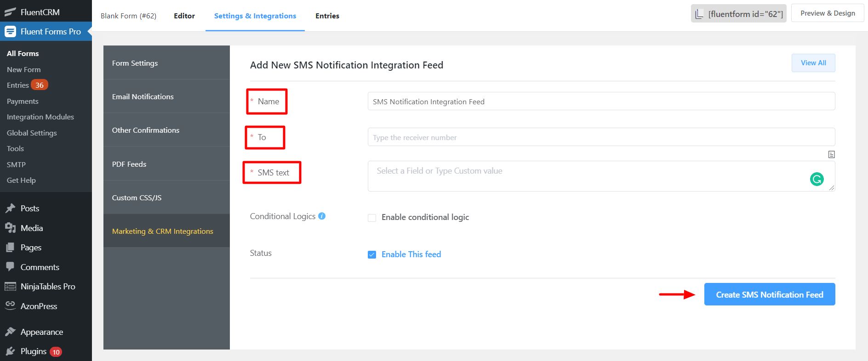868x361 pixels.
Task: Check Enable conditional logic checkbox
Action: tap(372, 218)
